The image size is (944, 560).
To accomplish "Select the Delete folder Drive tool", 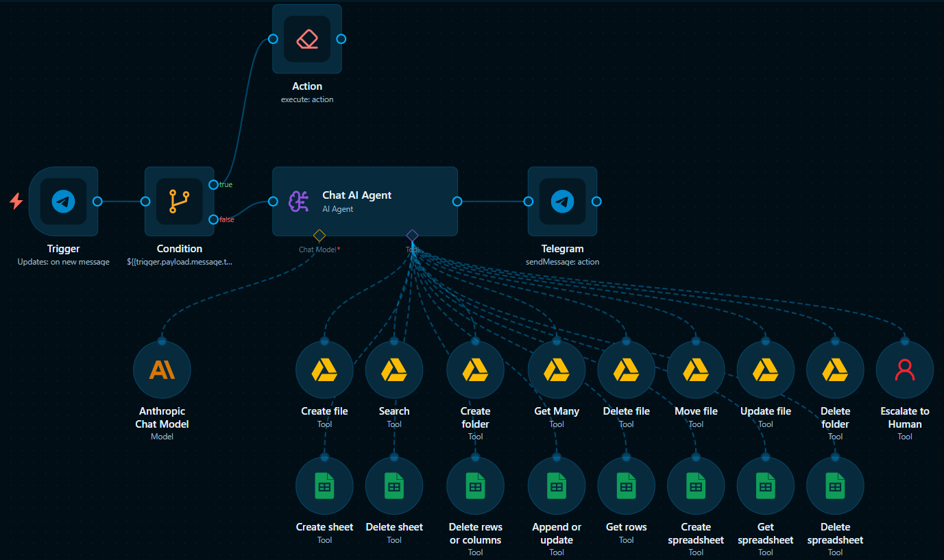I will pyautogui.click(x=835, y=370).
